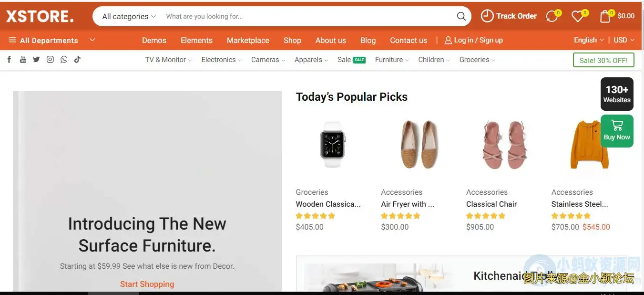644x295 pixels.
Task: Open the YouTube social icon
Action: pos(23,60)
